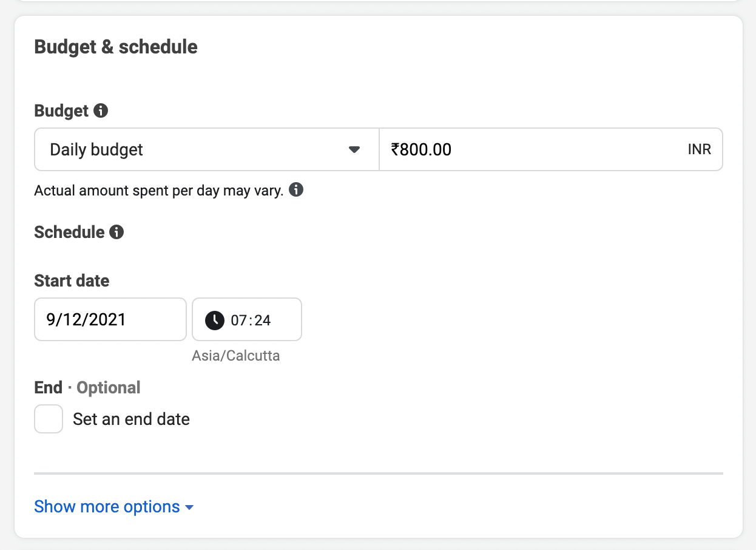Click the 'Set an end date' label text
Image resolution: width=756 pixels, height=550 pixels.
pos(131,419)
